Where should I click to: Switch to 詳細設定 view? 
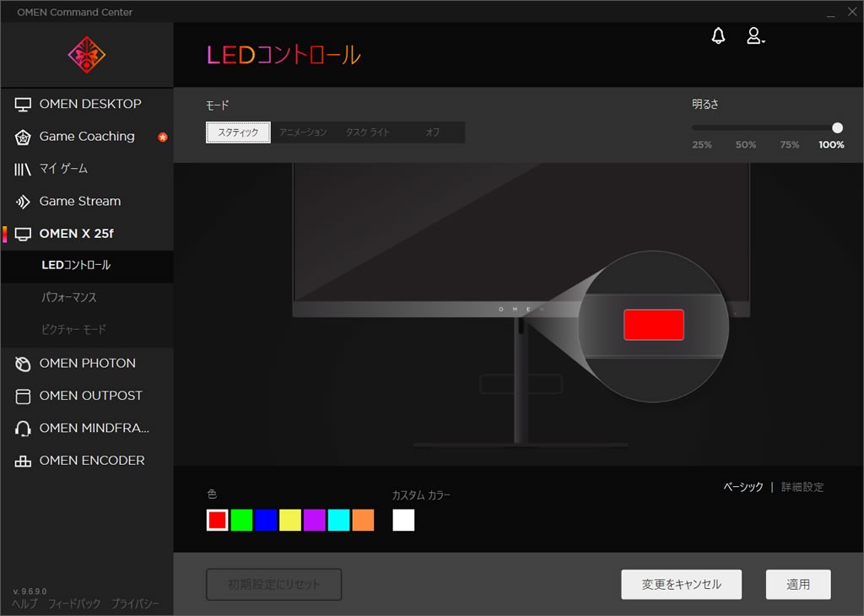click(802, 487)
